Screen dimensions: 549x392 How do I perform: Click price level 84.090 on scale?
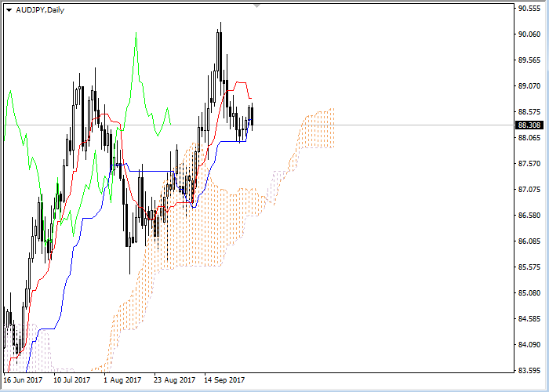(529, 345)
